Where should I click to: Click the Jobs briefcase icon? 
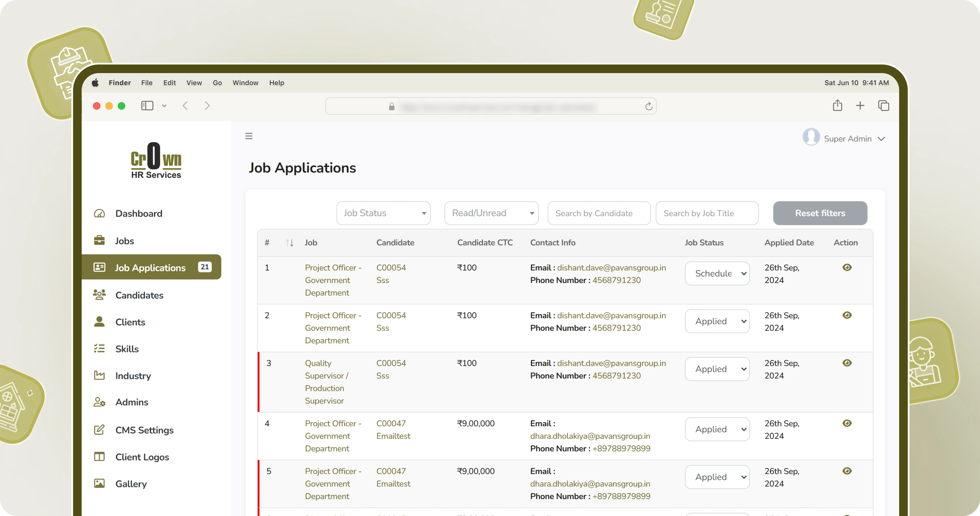99,241
